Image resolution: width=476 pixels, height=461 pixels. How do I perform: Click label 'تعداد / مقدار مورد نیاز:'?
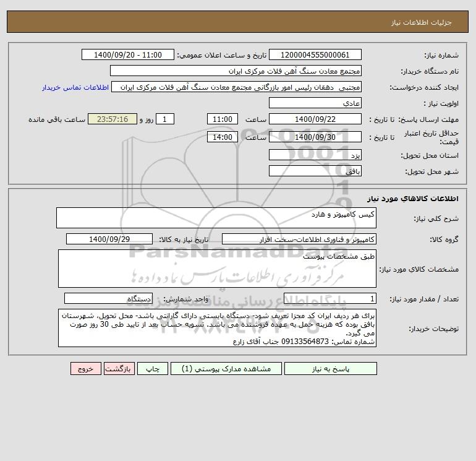pos(424,299)
